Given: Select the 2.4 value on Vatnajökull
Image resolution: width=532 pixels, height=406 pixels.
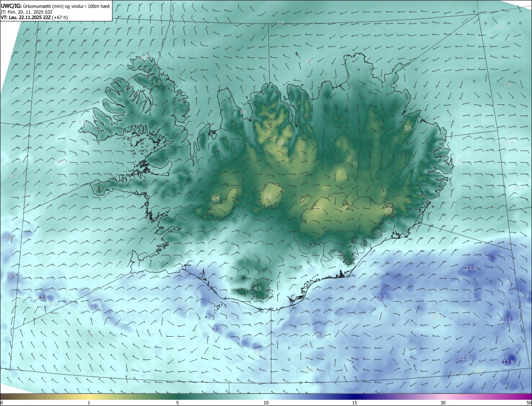Looking at the screenshot, I should tap(318, 208).
